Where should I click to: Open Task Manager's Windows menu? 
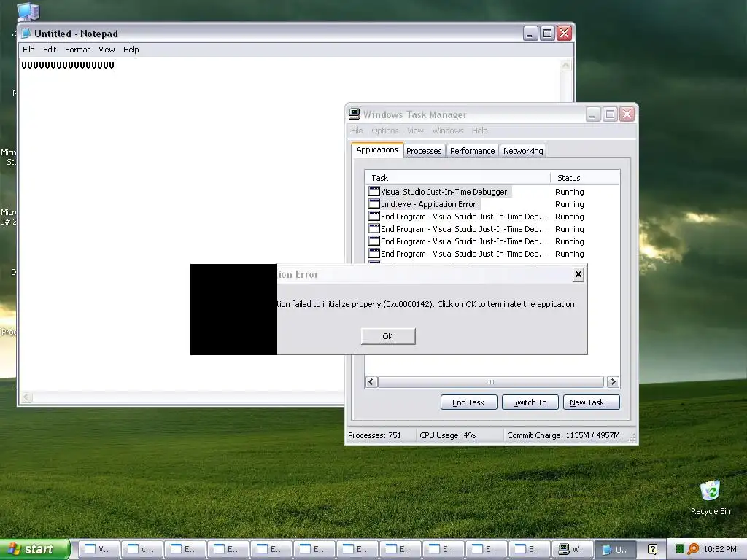coord(448,131)
